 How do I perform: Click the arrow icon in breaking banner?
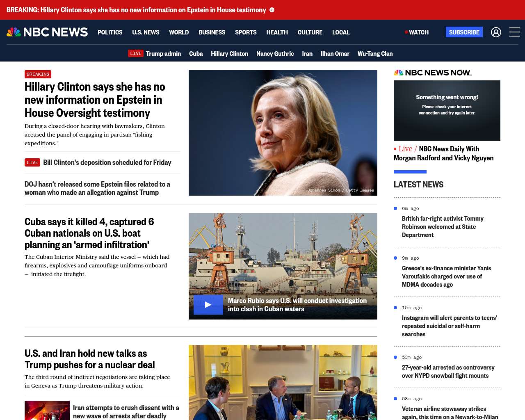point(272,10)
